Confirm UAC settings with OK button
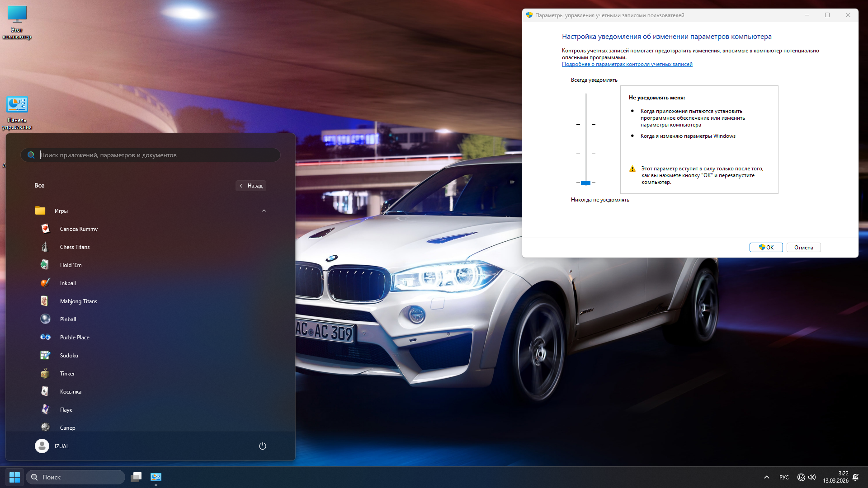Screen dimensions: 868x488 pos(766,248)
